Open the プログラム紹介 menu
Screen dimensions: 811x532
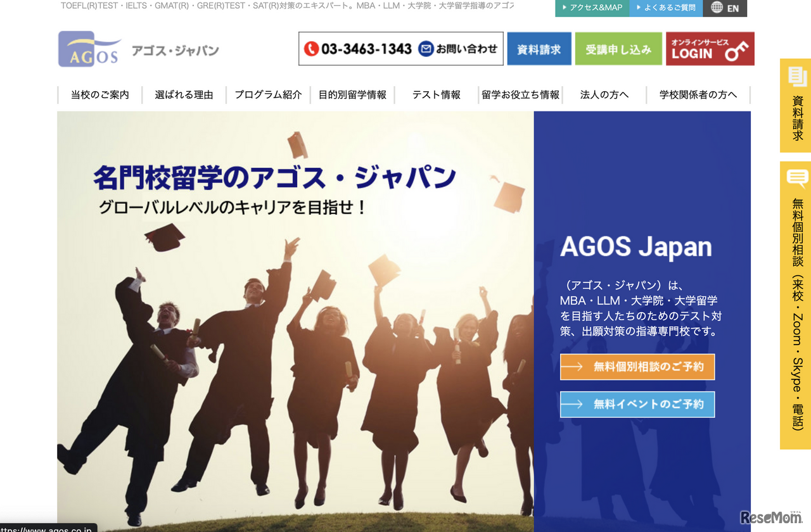268,94
